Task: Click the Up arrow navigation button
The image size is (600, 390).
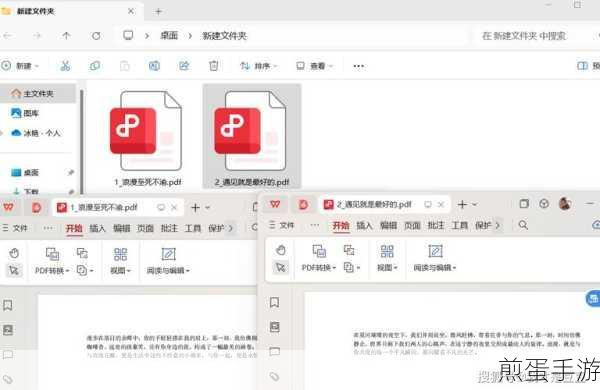Action: [66, 36]
